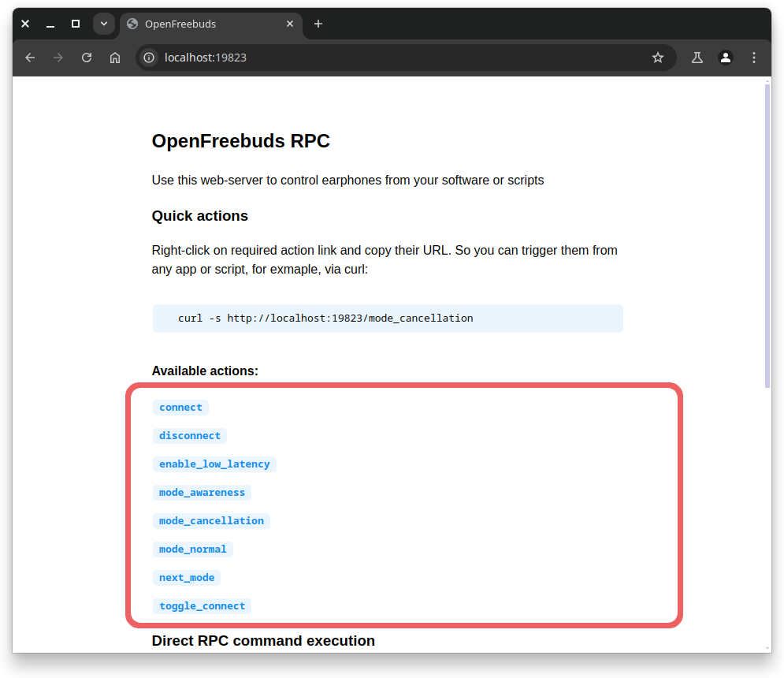The image size is (784, 678).
Task: Click the address bar URL
Action: (x=203, y=57)
